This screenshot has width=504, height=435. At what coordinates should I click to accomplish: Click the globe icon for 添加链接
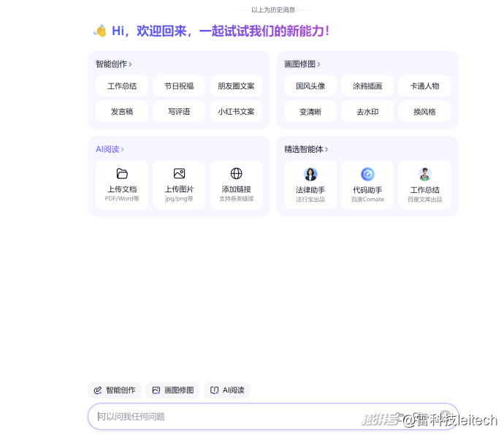point(236,173)
